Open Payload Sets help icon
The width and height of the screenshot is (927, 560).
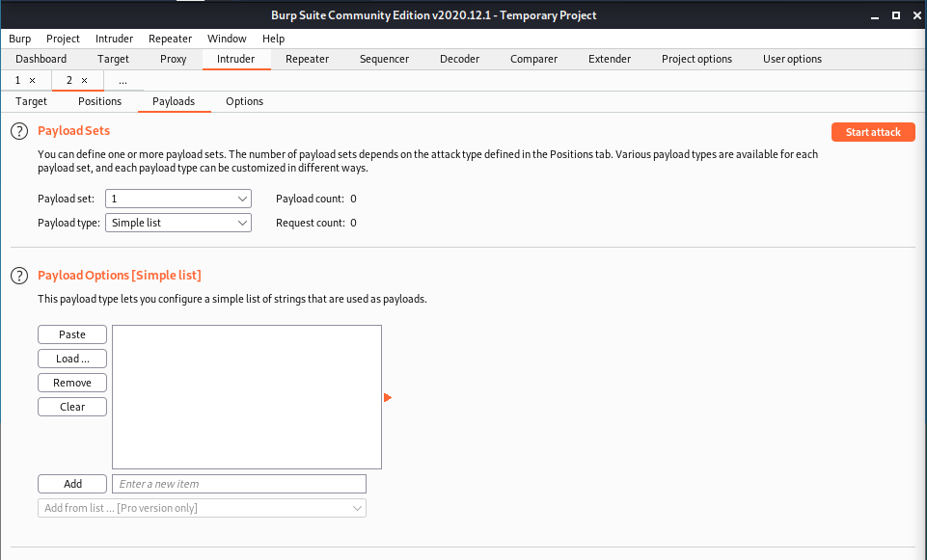(19, 131)
